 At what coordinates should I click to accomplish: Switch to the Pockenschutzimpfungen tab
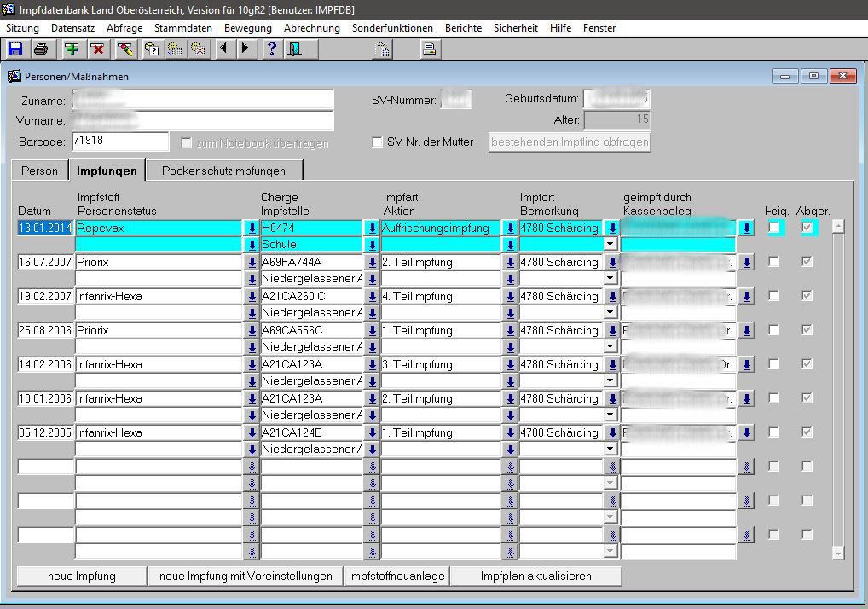(223, 171)
